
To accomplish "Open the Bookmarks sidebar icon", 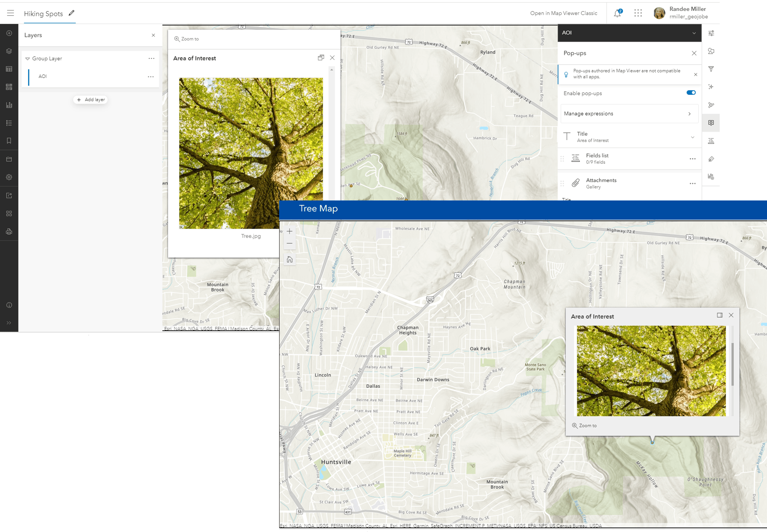I will coord(9,141).
